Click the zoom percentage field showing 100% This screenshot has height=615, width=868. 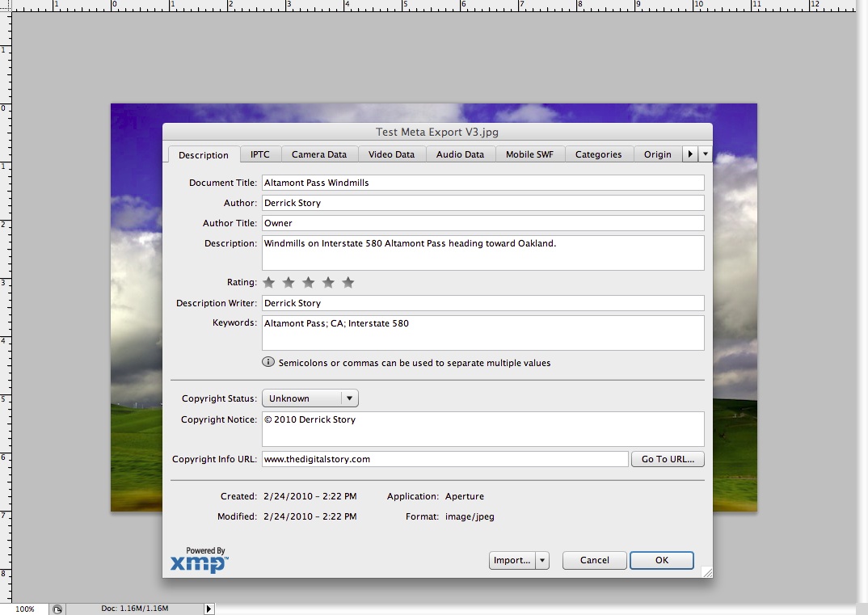25,609
